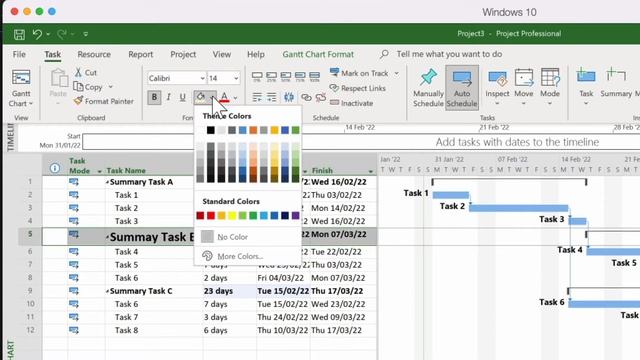Click the Manually Schedule pin icon
This screenshot has width=640, height=360.
(x=428, y=78)
